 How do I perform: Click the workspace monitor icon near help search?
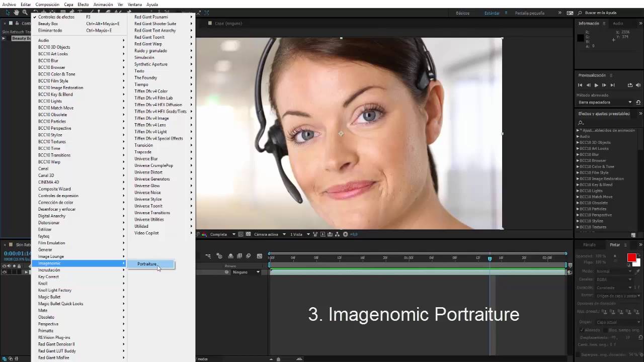[570, 13]
